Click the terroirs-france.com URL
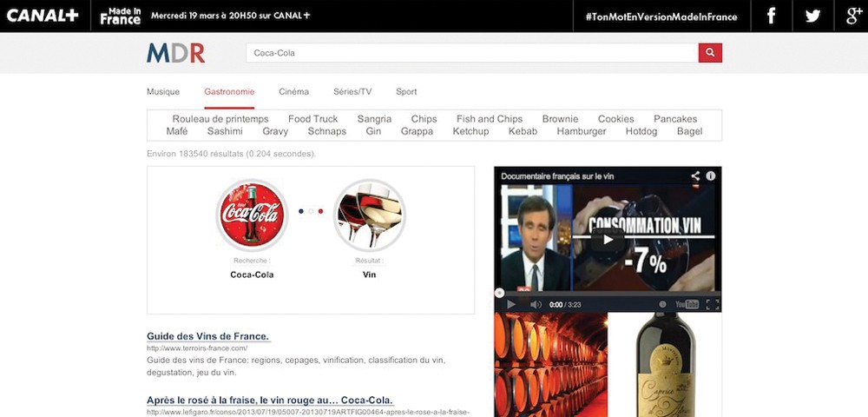This screenshot has width=868, height=417. tap(196, 348)
